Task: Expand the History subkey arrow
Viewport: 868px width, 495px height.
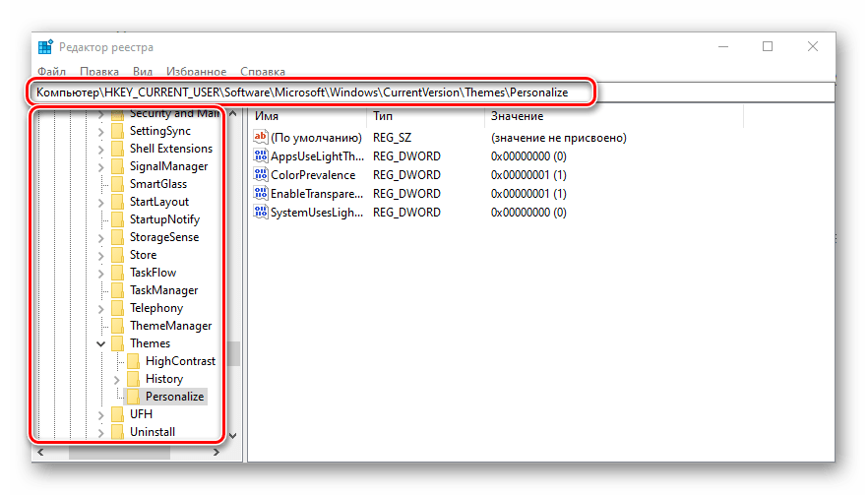Action: [117, 379]
